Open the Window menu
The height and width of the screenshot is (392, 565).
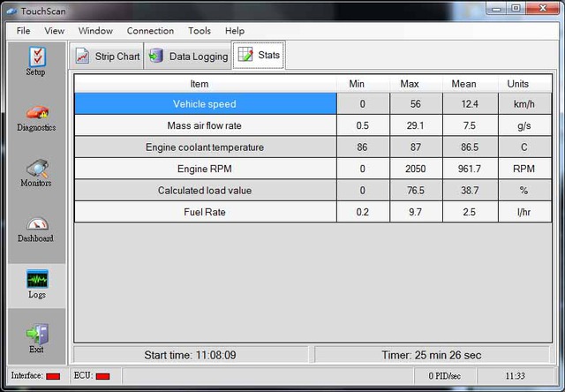(x=95, y=31)
